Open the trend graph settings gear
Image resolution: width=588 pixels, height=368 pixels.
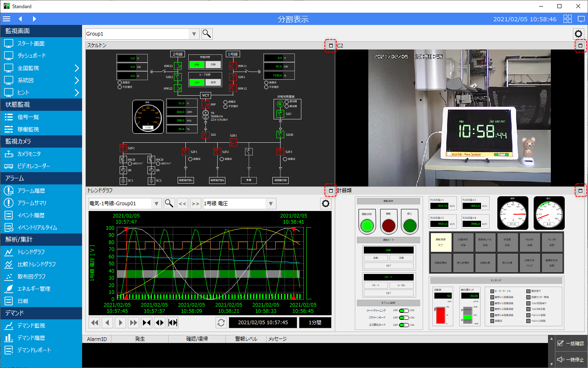325,204
